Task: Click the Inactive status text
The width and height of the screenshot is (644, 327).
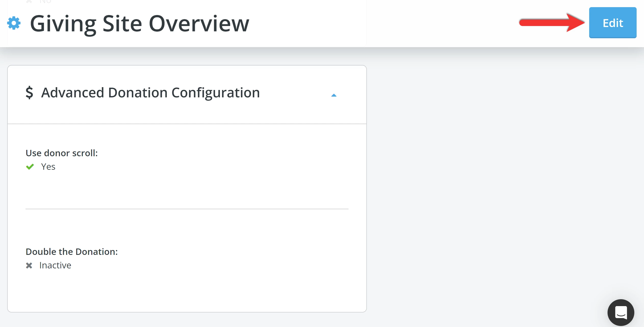Action: pyautogui.click(x=55, y=265)
